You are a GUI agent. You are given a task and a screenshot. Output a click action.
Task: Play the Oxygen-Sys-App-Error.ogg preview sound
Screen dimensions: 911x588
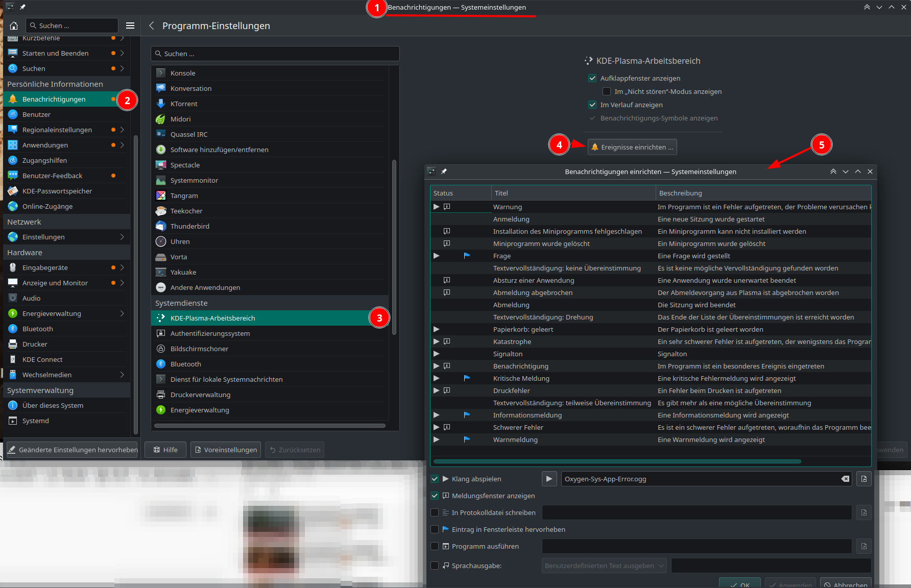click(x=549, y=479)
